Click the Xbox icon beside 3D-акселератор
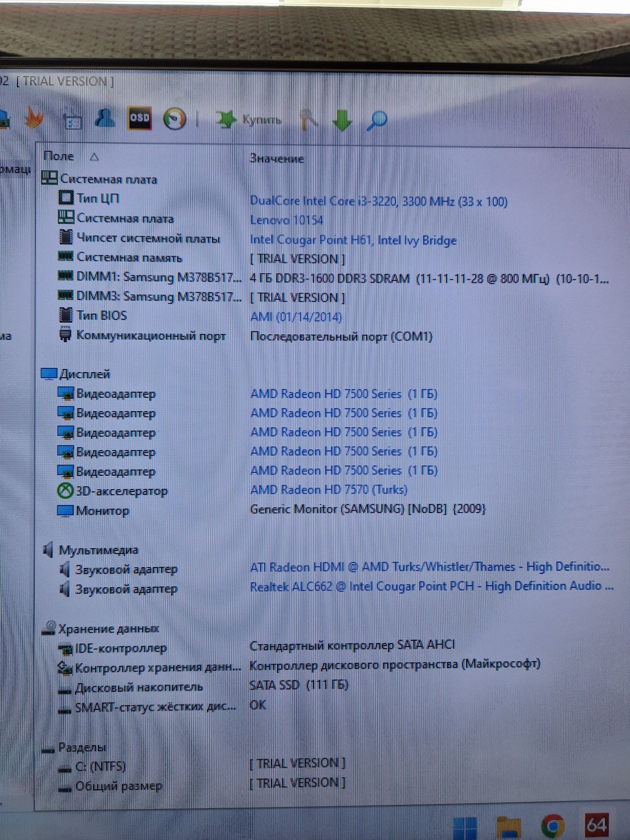 [65, 491]
